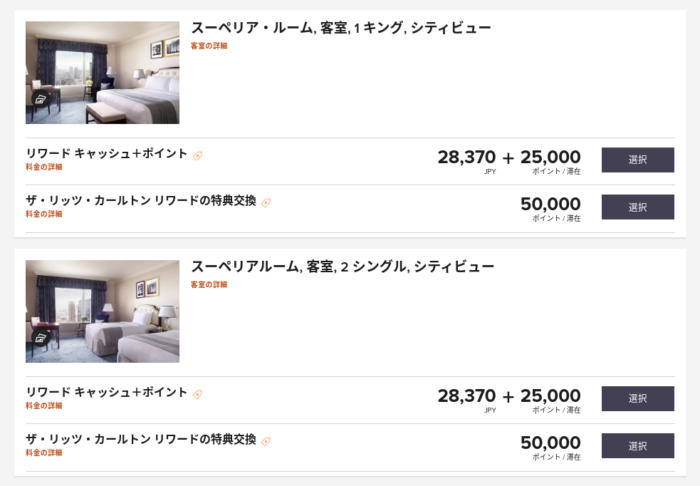This screenshot has width=700, height=486.
Task: Click the スーペリア・ルーム 1 キング title
Action: tap(341, 28)
